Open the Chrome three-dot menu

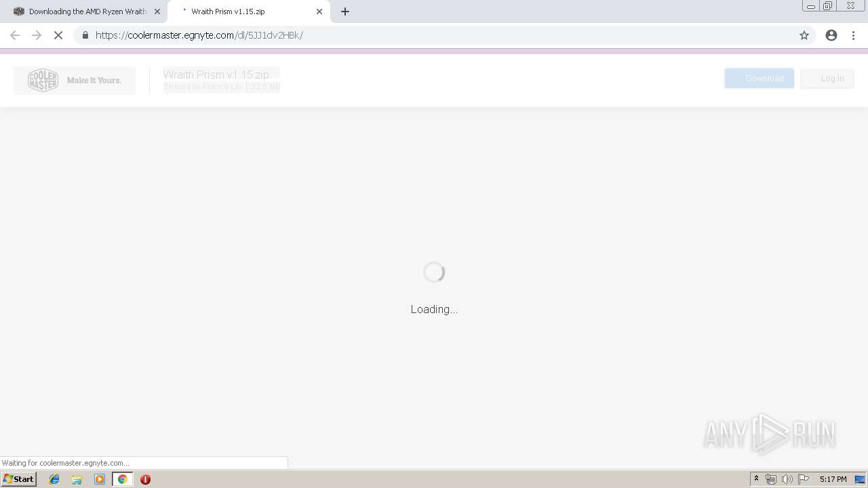854,35
